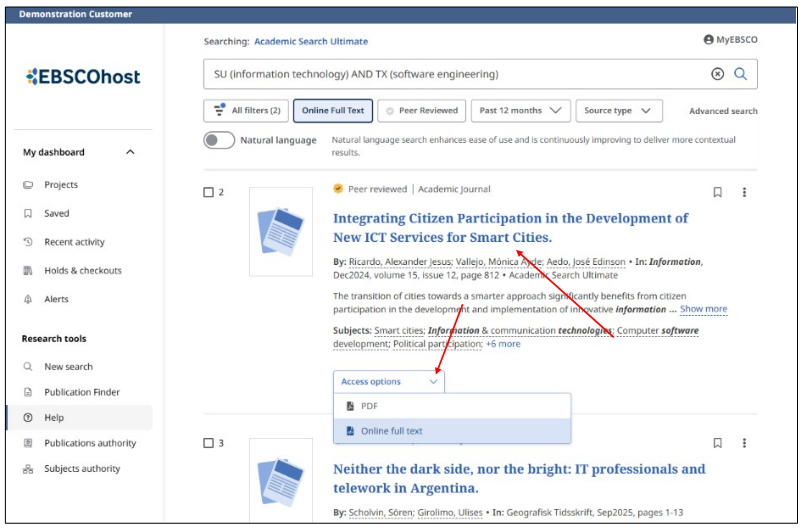The height and width of the screenshot is (530, 803).
Task: Click the New search magnifier icon
Action: [x=28, y=367]
